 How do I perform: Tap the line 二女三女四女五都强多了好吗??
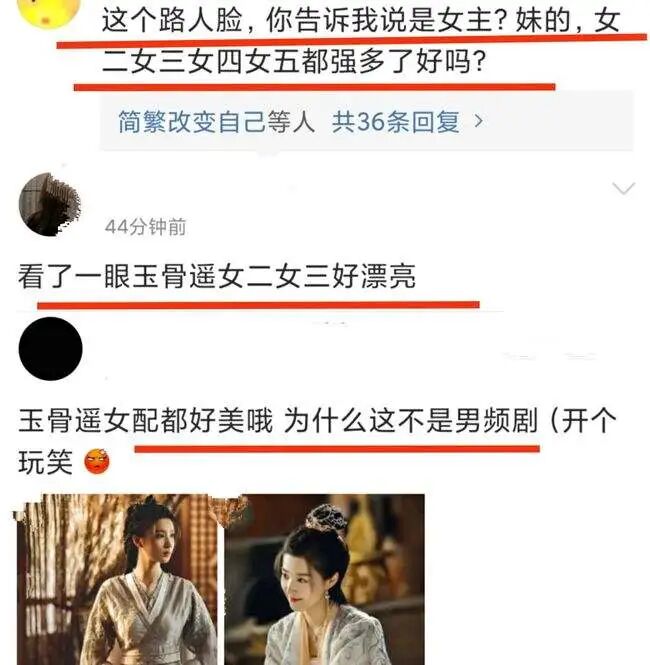[294, 62]
